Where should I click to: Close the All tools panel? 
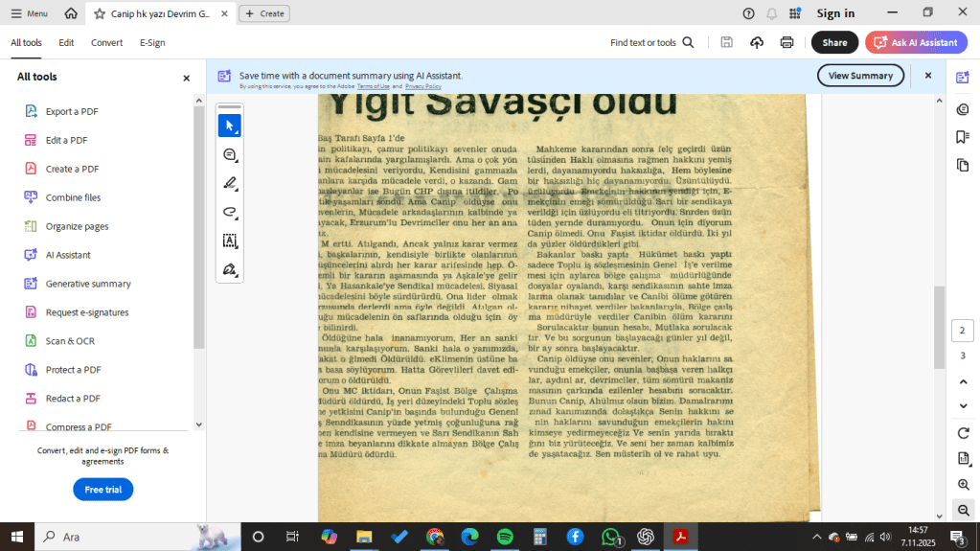187,78
